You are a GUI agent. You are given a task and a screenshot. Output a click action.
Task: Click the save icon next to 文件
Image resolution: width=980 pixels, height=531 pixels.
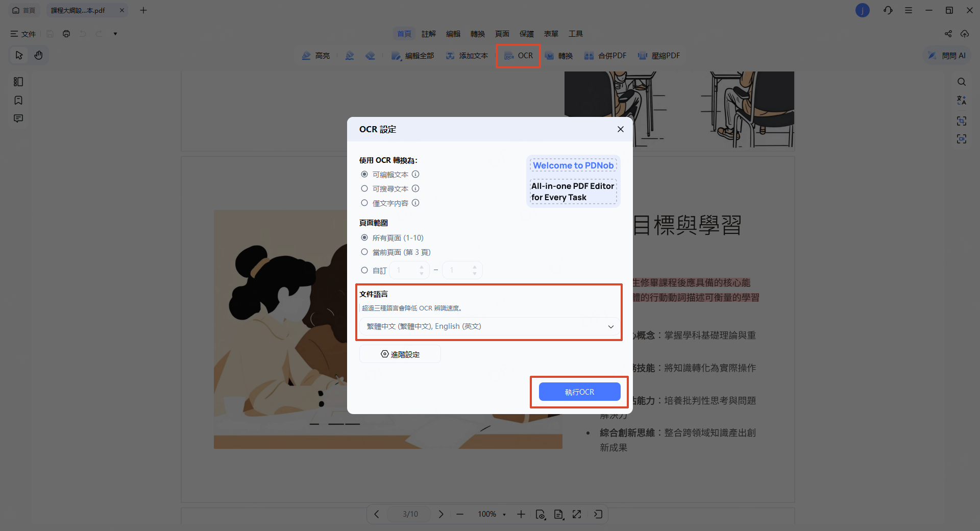(50, 34)
